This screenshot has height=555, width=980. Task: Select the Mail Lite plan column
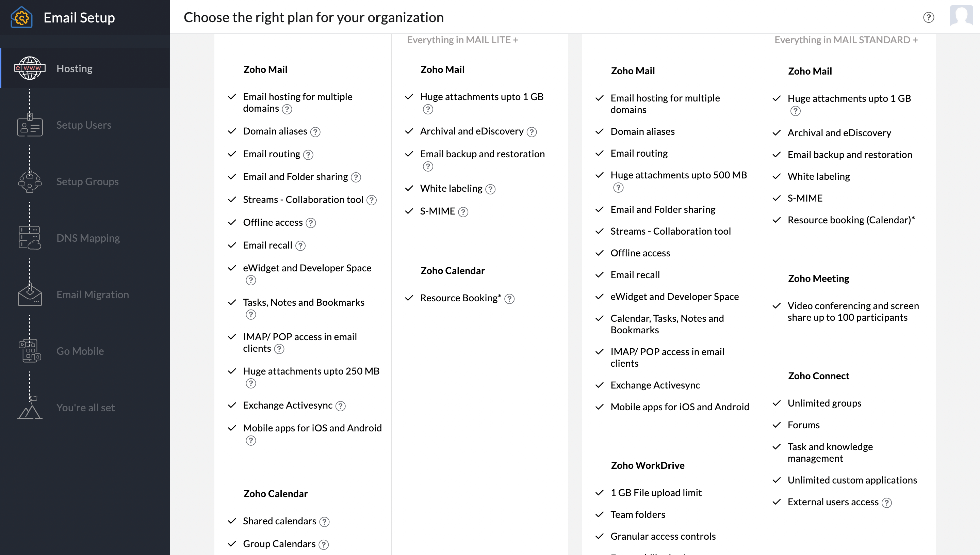coord(306,269)
